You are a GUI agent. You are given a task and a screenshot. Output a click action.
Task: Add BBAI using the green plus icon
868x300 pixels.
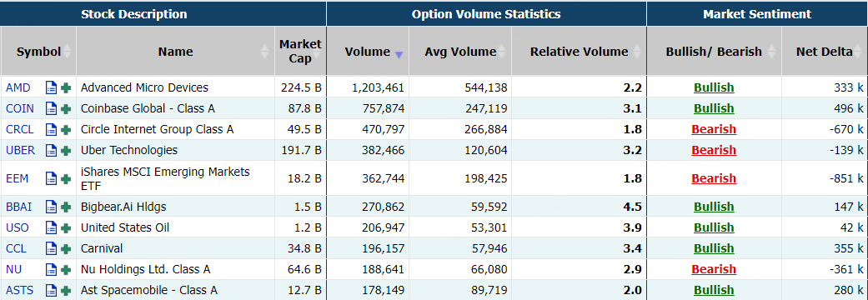pyautogui.click(x=67, y=207)
